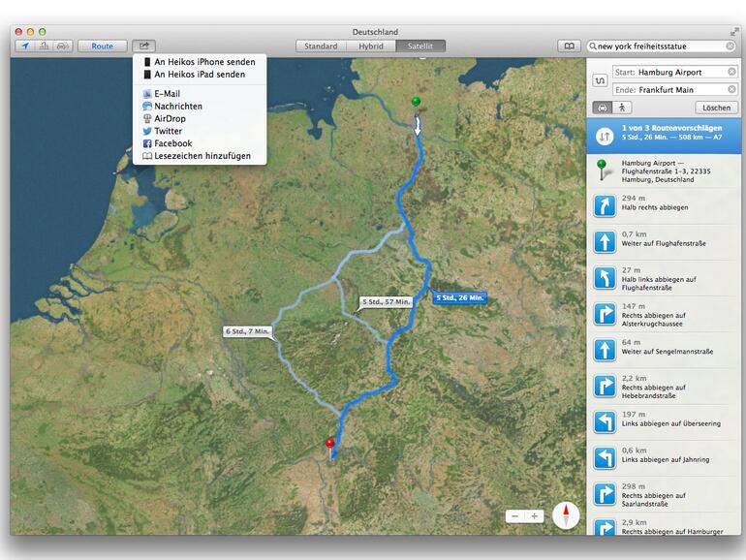This screenshot has height=560, width=746.
Task: Switch to Satellit map view
Action: pos(420,47)
